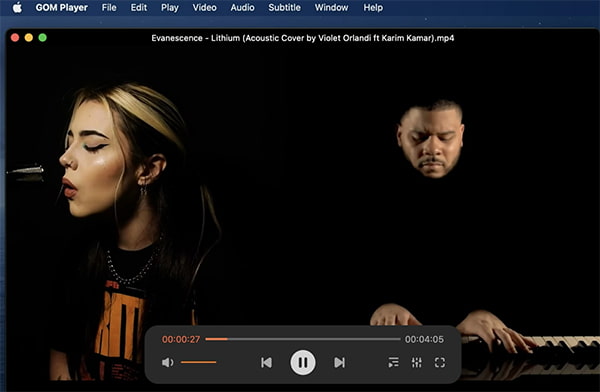Open the Window menu
The height and width of the screenshot is (392, 600).
pyautogui.click(x=331, y=8)
